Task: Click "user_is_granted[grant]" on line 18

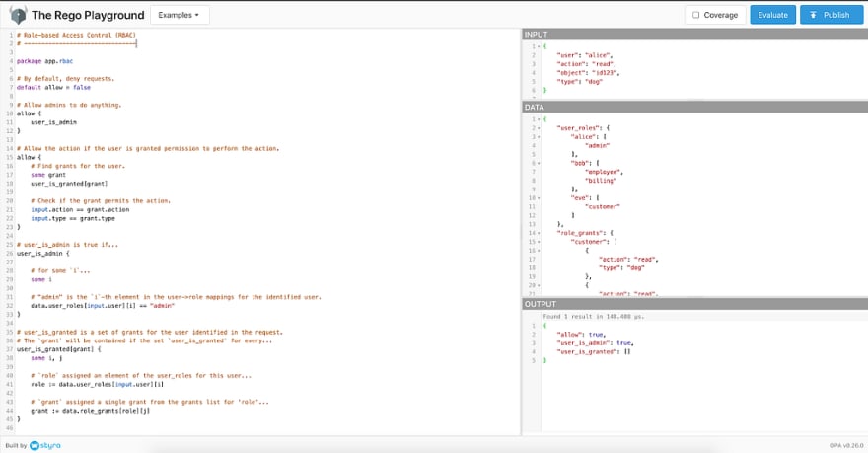Action: [69, 184]
